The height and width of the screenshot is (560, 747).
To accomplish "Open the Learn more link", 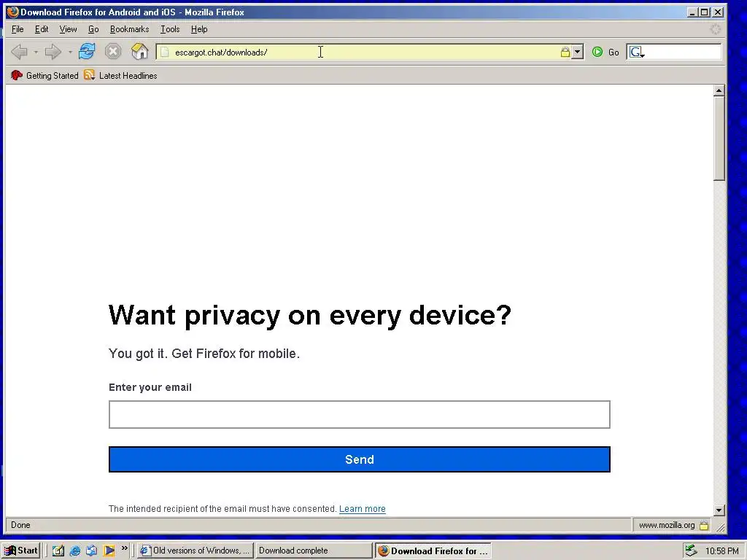I will click(x=362, y=508).
